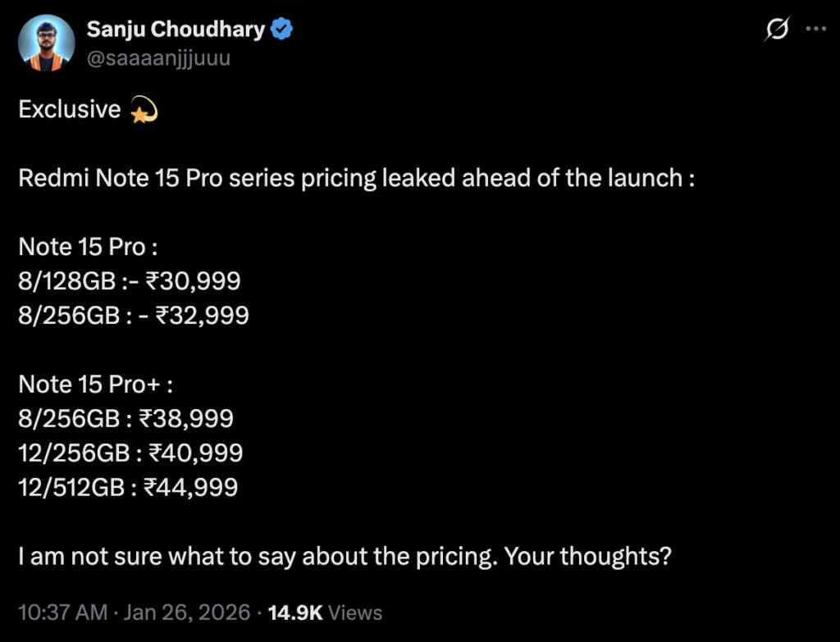Click the 12/512GB ₹44,999 price line
The image size is (840, 642).
[x=128, y=487]
